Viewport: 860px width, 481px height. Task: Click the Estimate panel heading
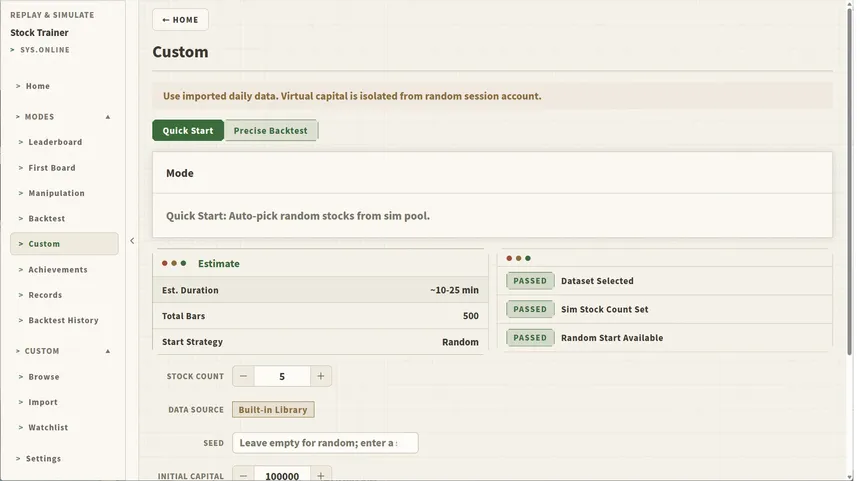click(218, 263)
